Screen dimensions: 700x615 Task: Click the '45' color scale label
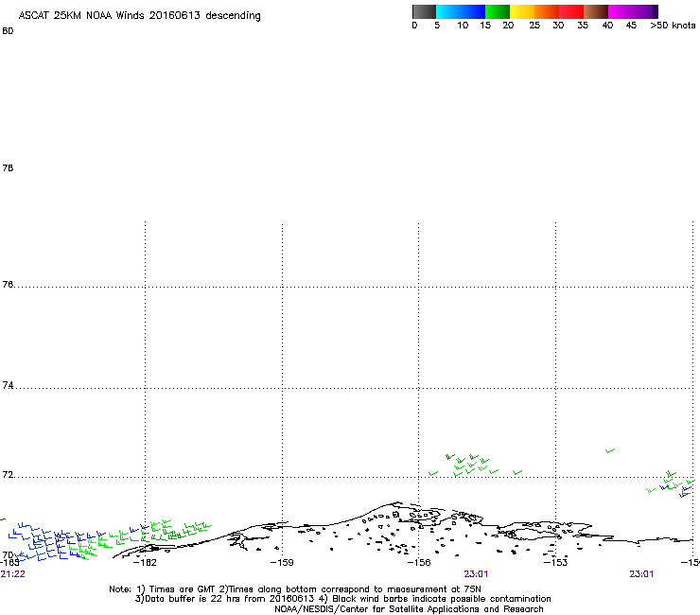(631, 26)
